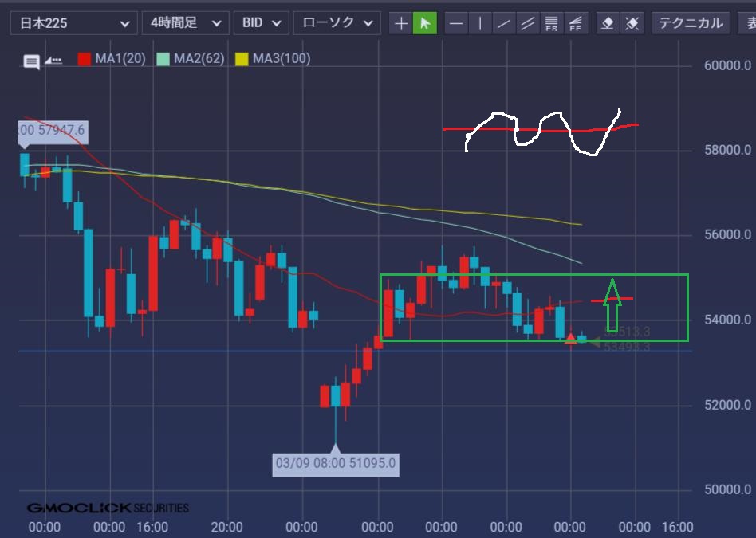Collapse the indicator legend arrow icon

pyautogui.click(x=53, y=60)
